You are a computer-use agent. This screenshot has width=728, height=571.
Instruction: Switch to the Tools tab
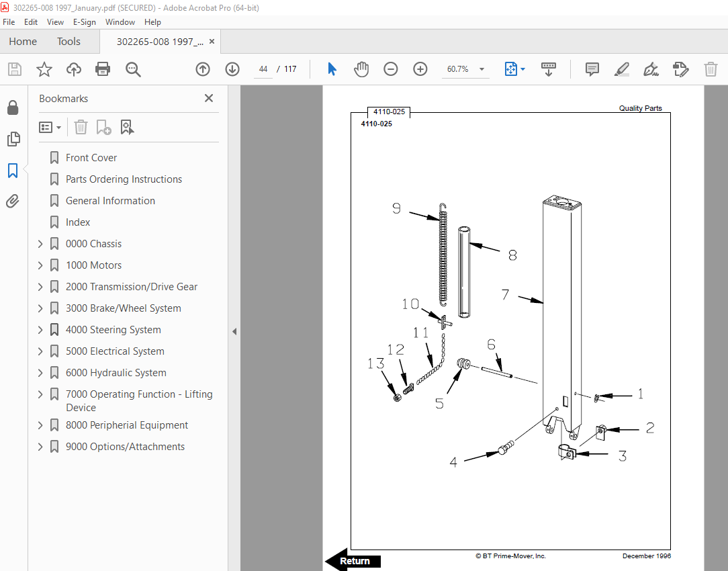[x=69, y=42]
